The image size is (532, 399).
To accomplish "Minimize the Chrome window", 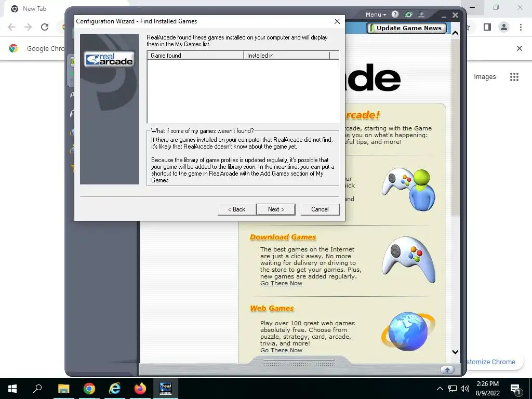I will pyautogui.click(x=472, y=7).
